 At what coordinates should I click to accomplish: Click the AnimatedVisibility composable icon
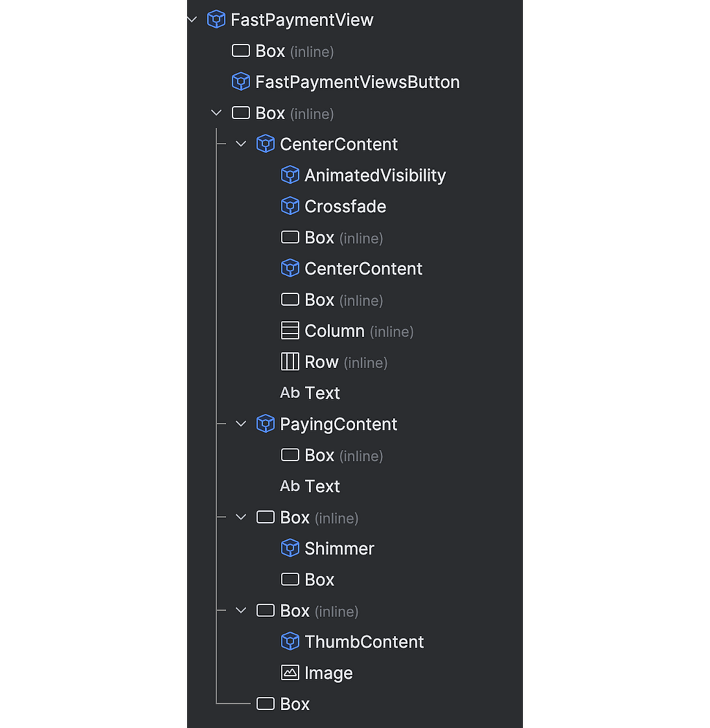290,175
